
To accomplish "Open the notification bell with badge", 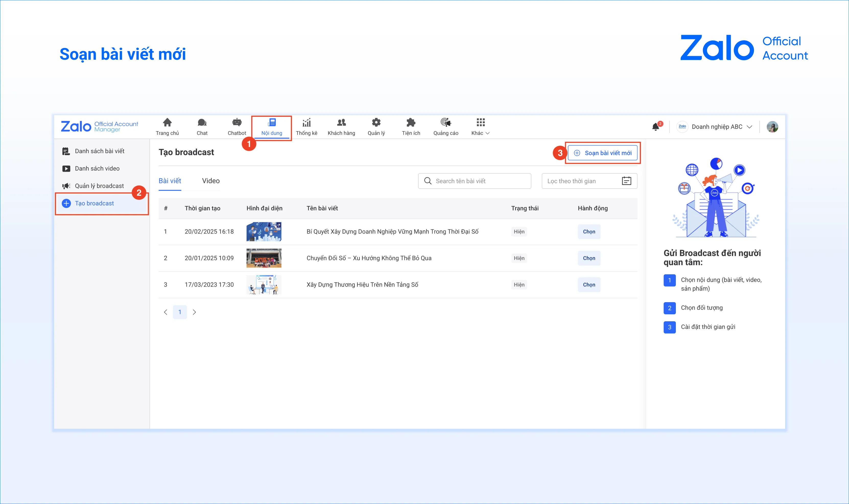I will [x=656, y=126].
